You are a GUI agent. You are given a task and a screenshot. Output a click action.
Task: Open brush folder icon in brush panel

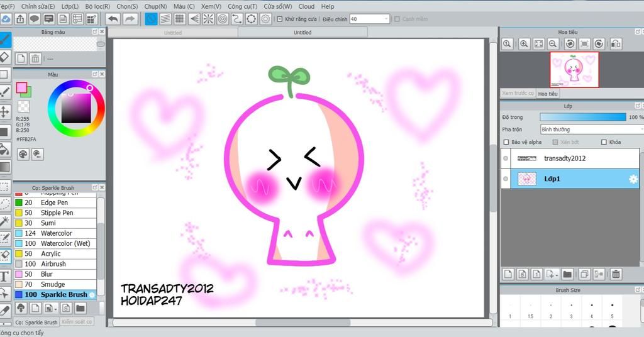click(x=80, y=308)
